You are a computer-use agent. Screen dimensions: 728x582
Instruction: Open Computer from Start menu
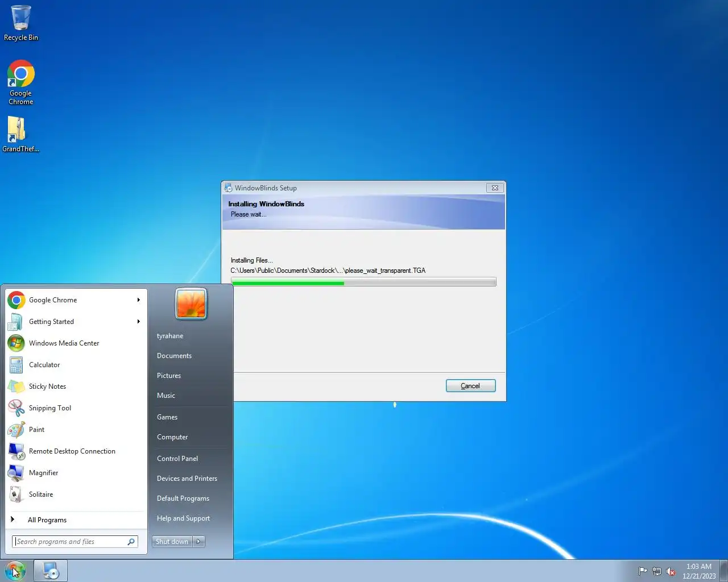point(172,437)
